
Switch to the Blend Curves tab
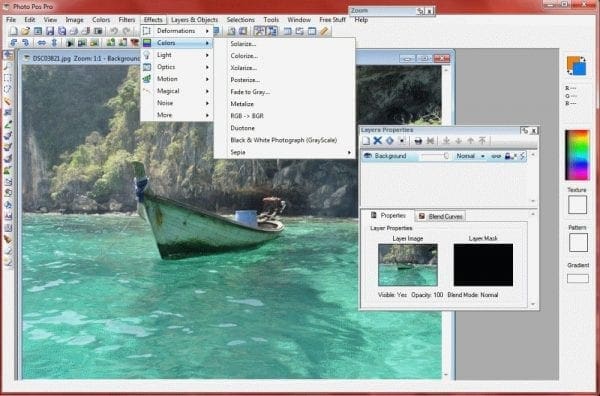(x=441, y=216)
